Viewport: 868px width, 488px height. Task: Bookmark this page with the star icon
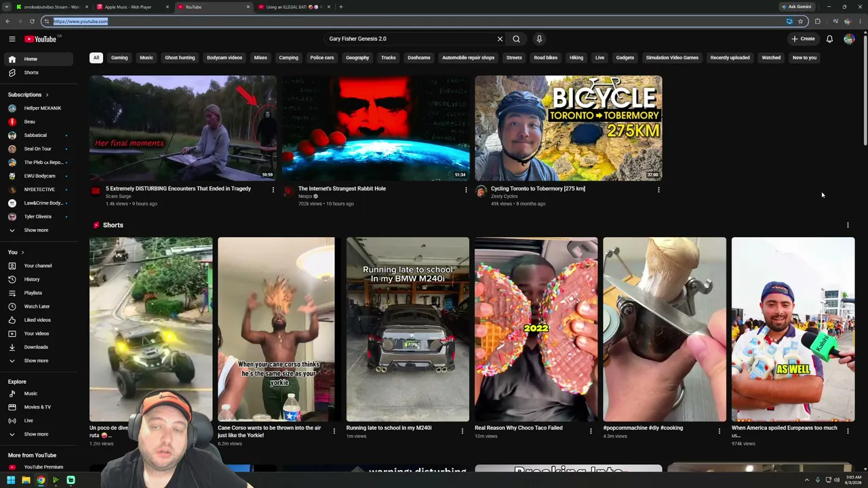click(800, 21)
